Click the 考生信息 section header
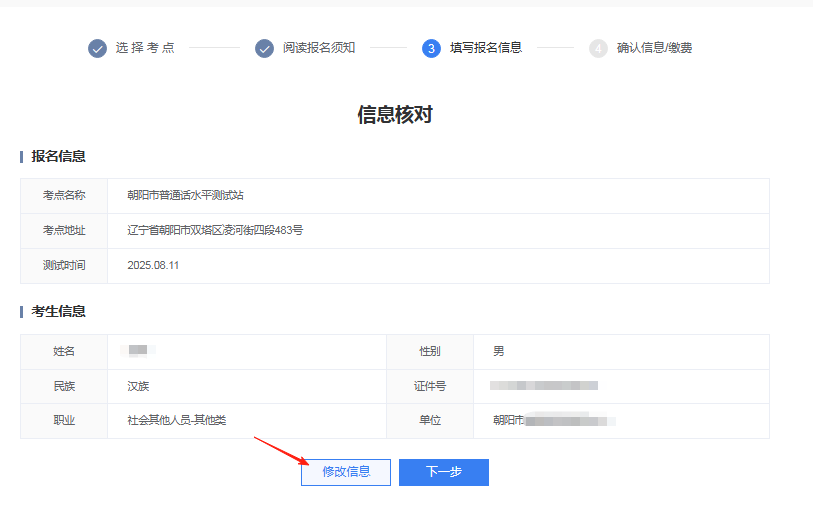Screen dimensions: 813x514 coord(58,311)
